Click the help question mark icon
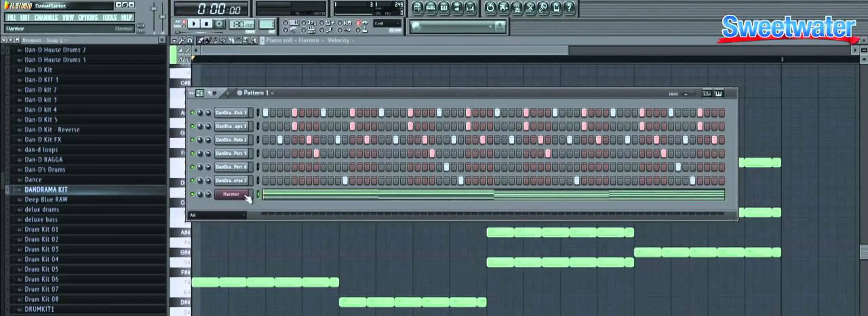868x316 pixels. [569, 7]
